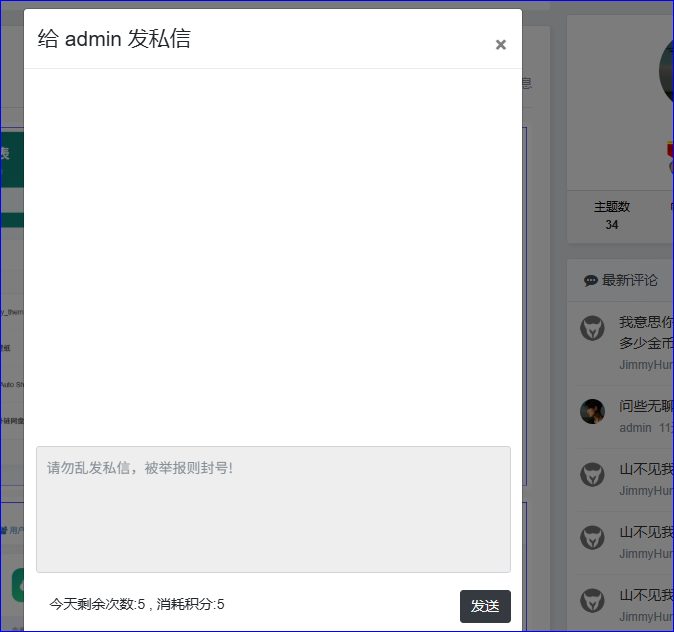Click fourth comment's grey user avatar

click(x=593, y=538)
